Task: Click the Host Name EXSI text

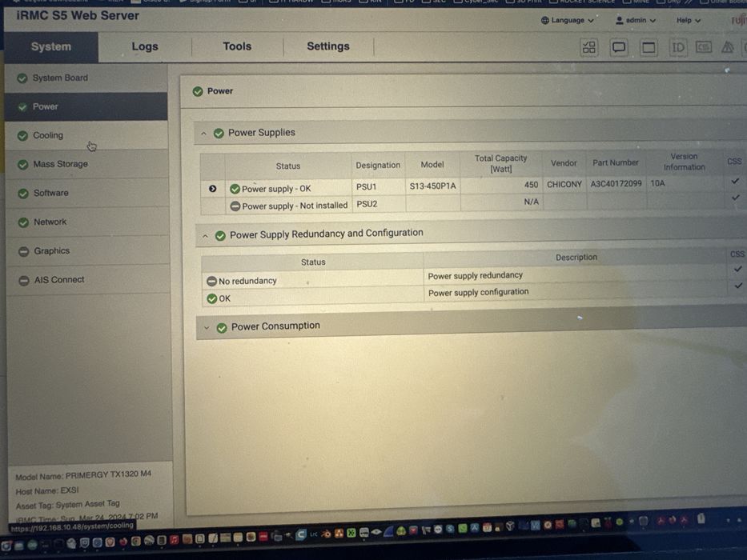Action: (x=47, y=490)
